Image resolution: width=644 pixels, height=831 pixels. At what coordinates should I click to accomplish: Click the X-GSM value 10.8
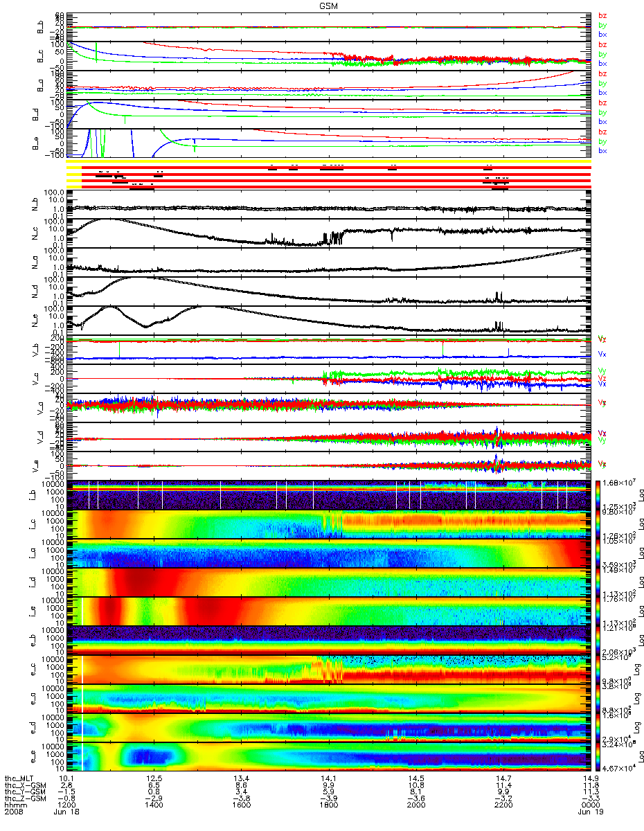coord(415,785)
